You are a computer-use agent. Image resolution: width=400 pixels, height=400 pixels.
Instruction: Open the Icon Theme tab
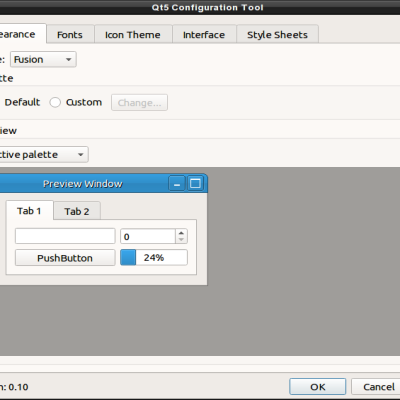click(133, 34)
